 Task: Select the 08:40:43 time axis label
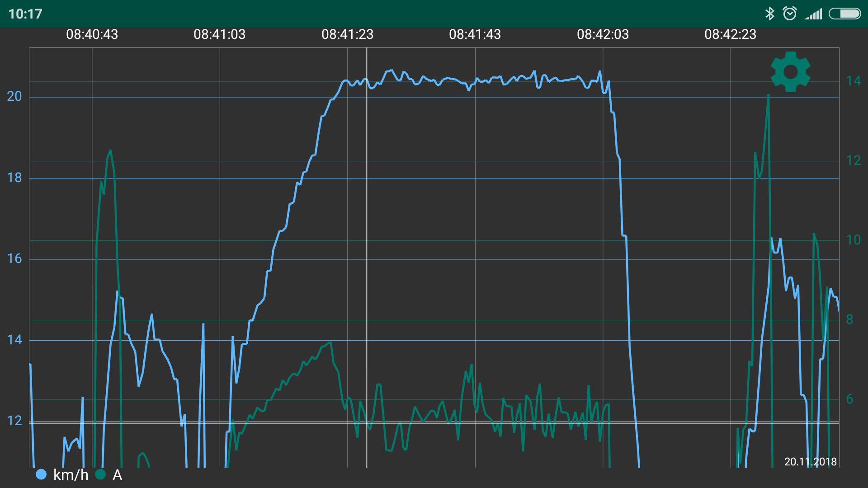click(x=92, y=34)
